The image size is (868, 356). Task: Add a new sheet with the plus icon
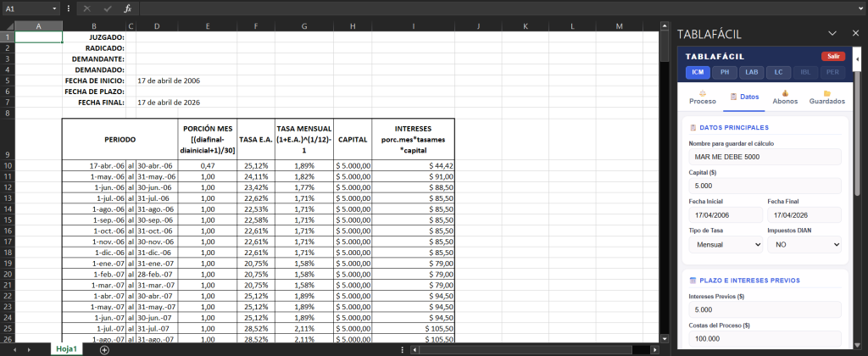pos(104,349)
